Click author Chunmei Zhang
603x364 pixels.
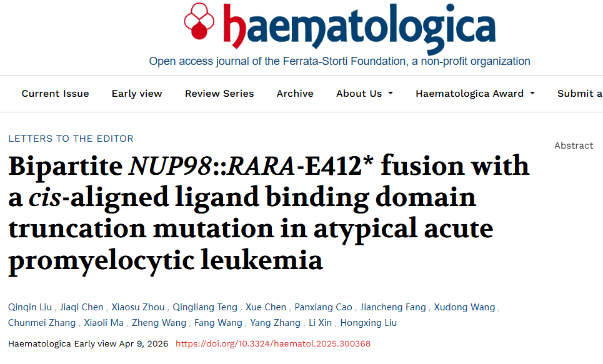42,323
